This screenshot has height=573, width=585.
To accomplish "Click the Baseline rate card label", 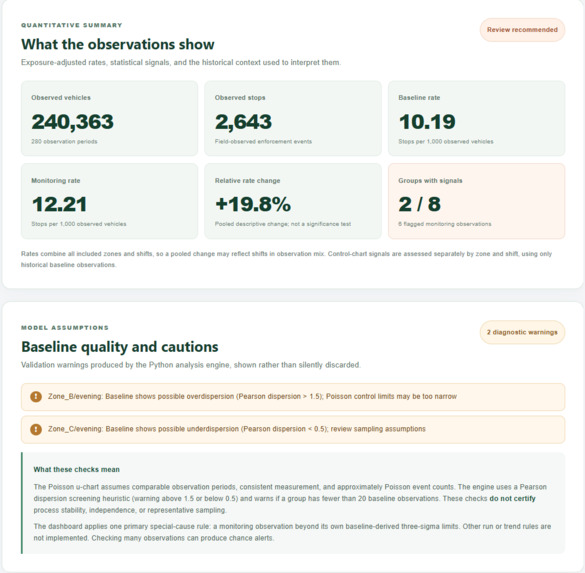I will (x=419, y=98).
